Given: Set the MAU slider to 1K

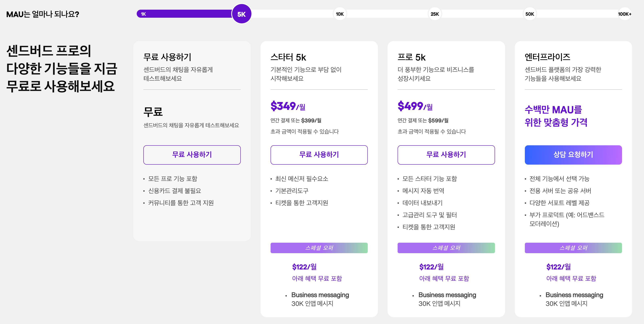Looking at the screenshot, I should coord(144,14).
